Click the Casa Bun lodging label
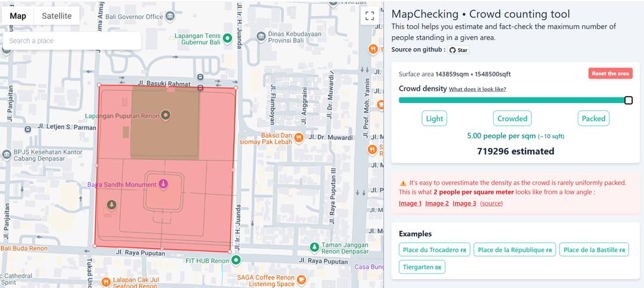This screenshot has width=644, height=288. click(369, 267)
